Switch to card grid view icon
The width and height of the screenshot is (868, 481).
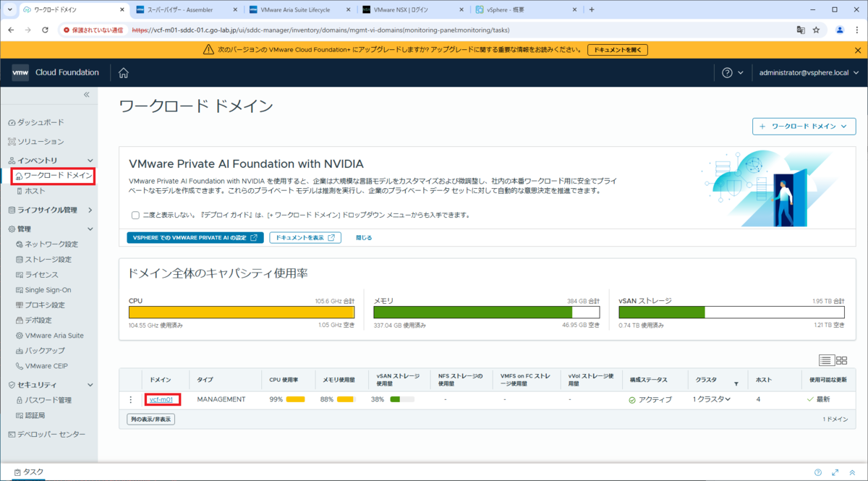tap(841, 359)
